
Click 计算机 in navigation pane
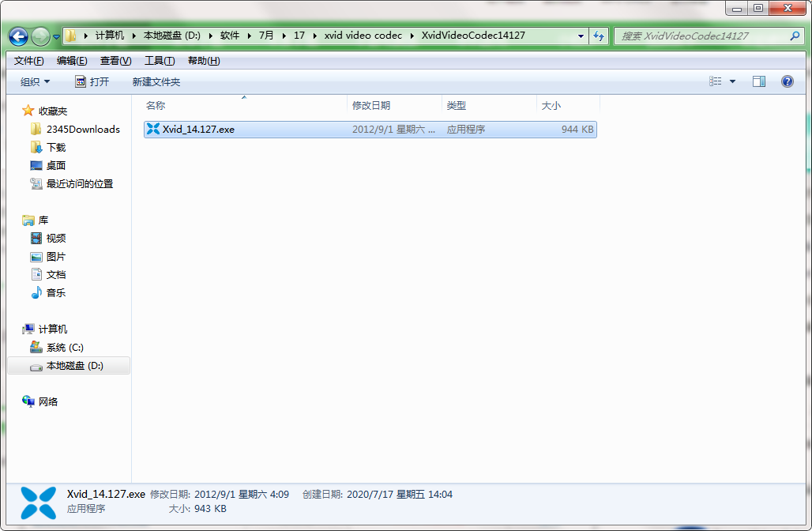coord(53,329)
